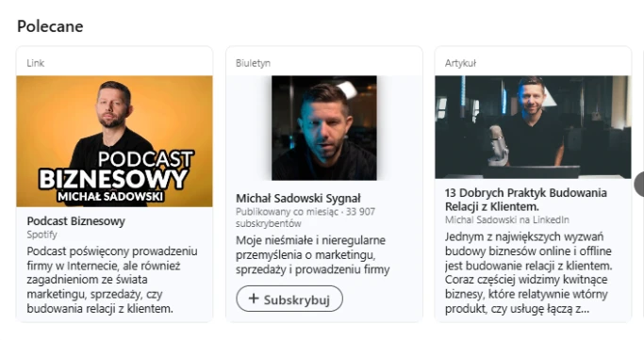Click the podcast description about prowadzeniu firmy

click(x=112, y=280)
